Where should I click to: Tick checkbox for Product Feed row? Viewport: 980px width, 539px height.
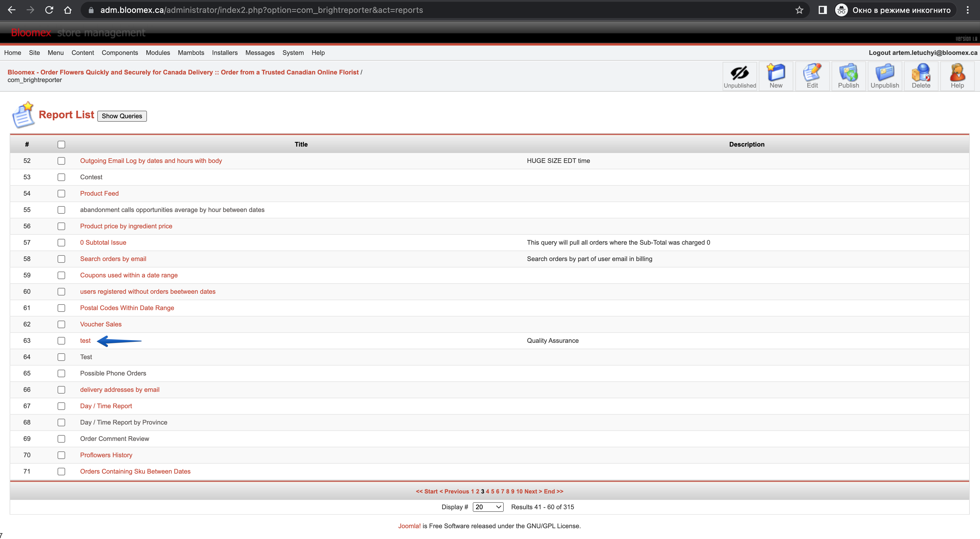[x=61, y=194]
